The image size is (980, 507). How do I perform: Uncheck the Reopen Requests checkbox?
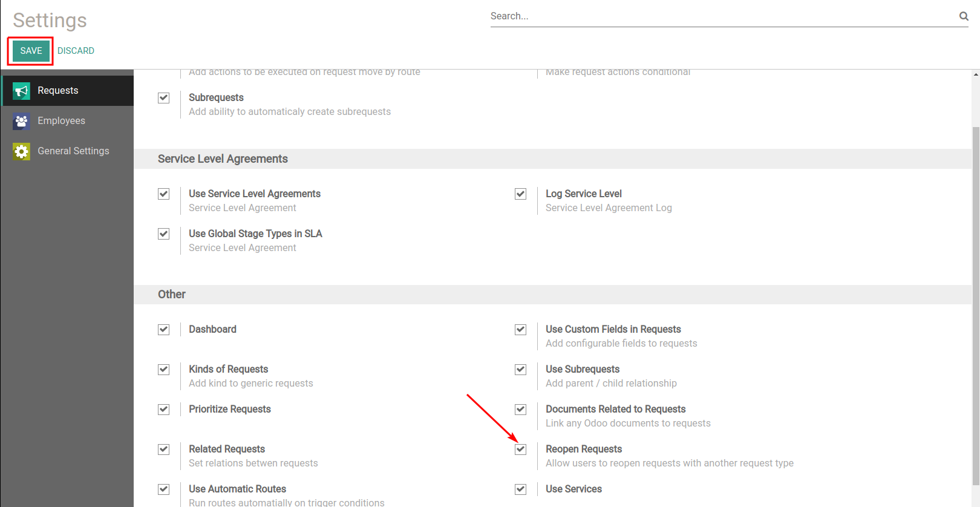click(520, 450)
